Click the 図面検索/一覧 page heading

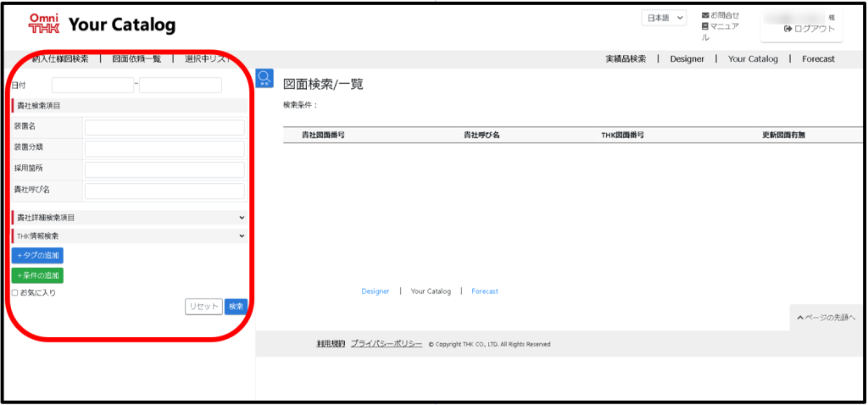click(323, 85)
